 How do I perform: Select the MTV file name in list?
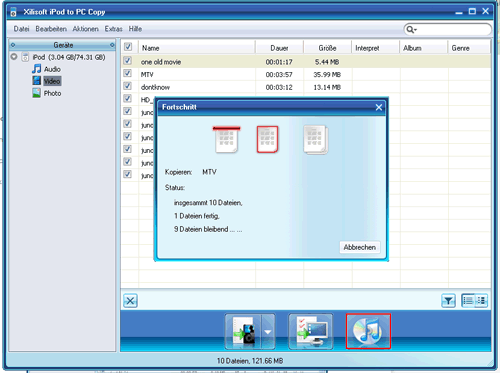tap(147, 75)
